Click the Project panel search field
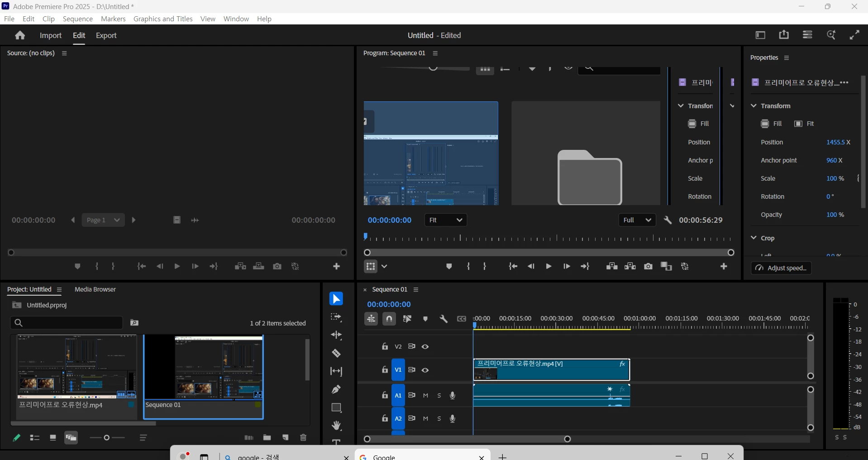 click(x=67, y=323)
